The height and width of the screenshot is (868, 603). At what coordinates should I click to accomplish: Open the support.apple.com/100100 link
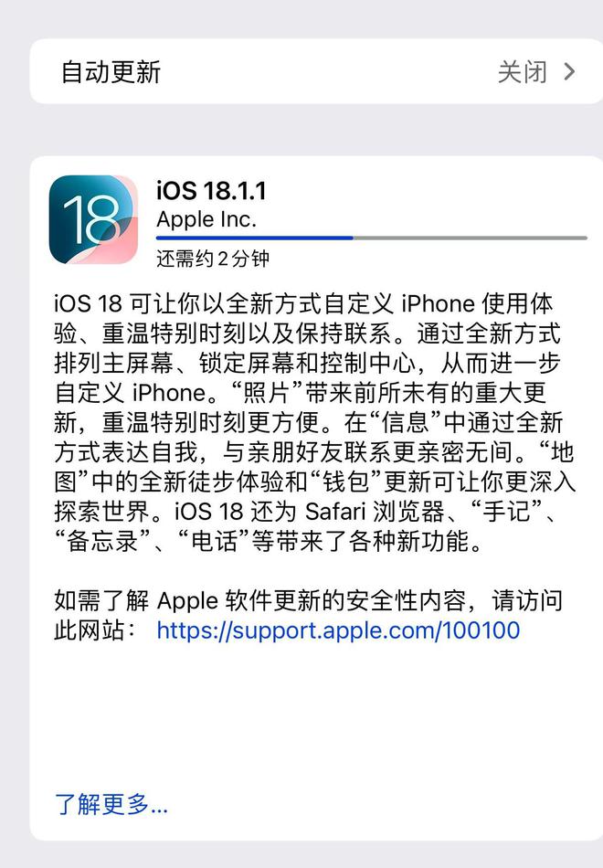coord(338,630)
